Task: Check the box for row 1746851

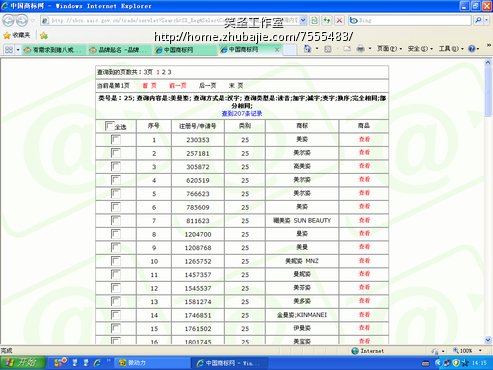Action: pyautogui.click(x=116, y=315)
